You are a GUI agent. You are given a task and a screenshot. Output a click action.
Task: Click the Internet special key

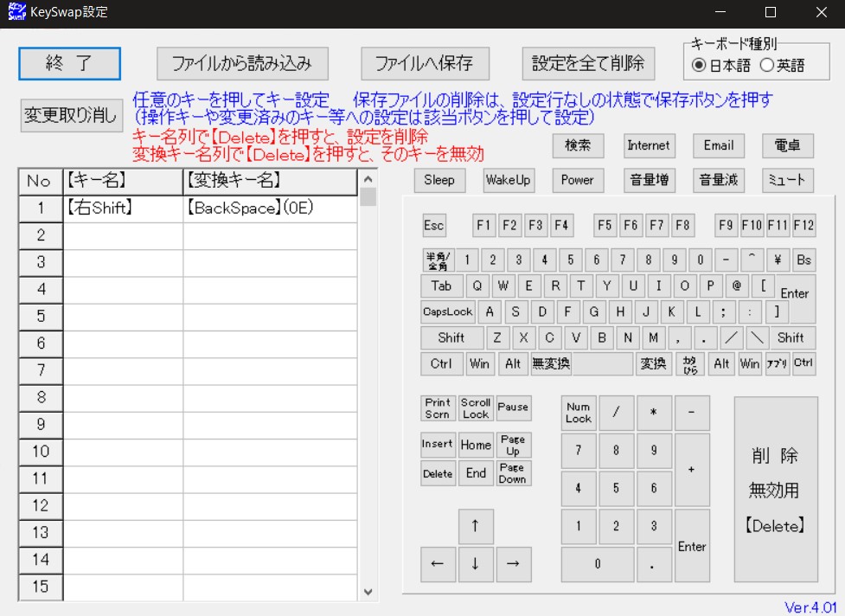tap(649, 145)
